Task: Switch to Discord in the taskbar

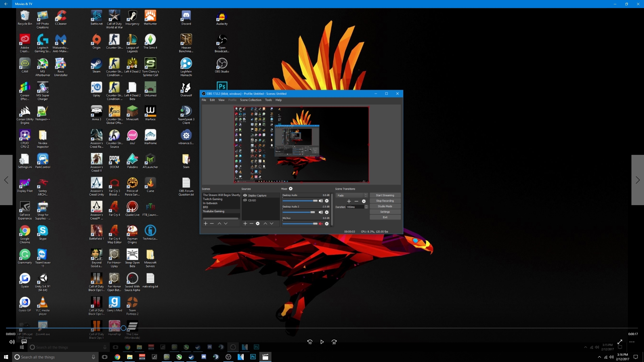Action: (x=204, y=357)
